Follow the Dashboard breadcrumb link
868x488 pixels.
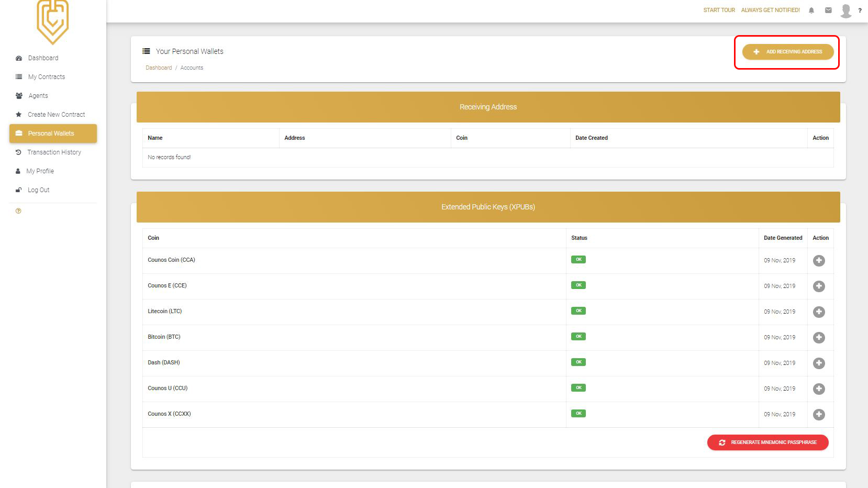[159, 68]
